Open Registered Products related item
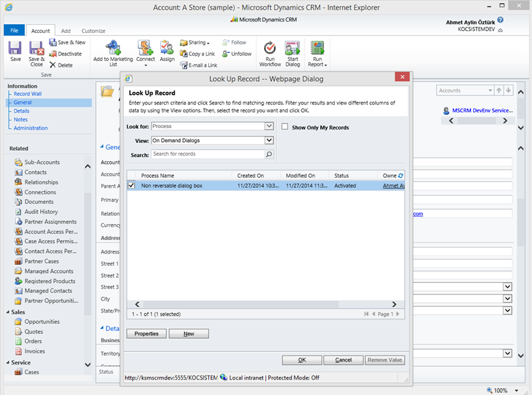The image size is (532, 395). (50, 281)
